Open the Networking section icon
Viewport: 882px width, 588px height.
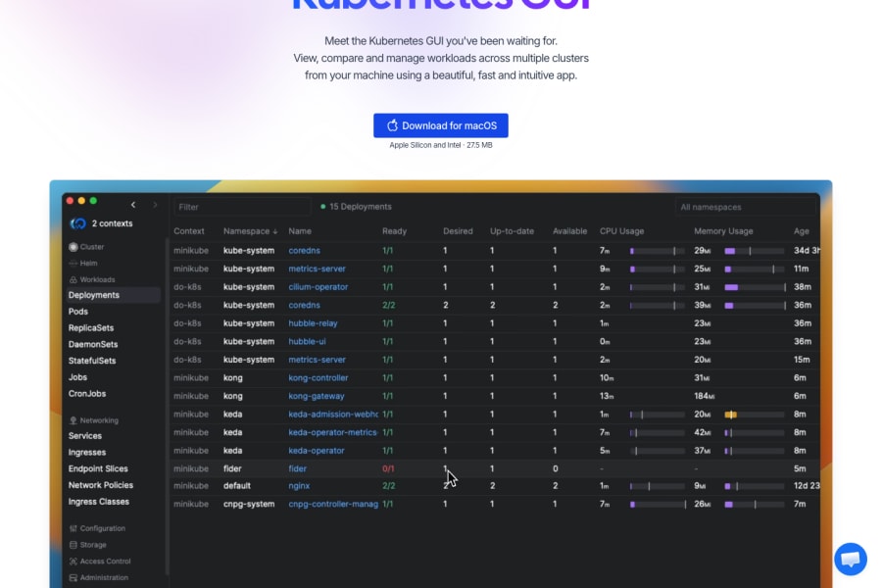(x=73, y=418)
